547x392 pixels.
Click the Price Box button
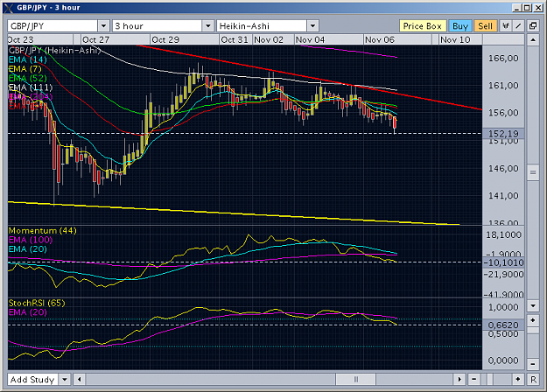coord(423,26)
